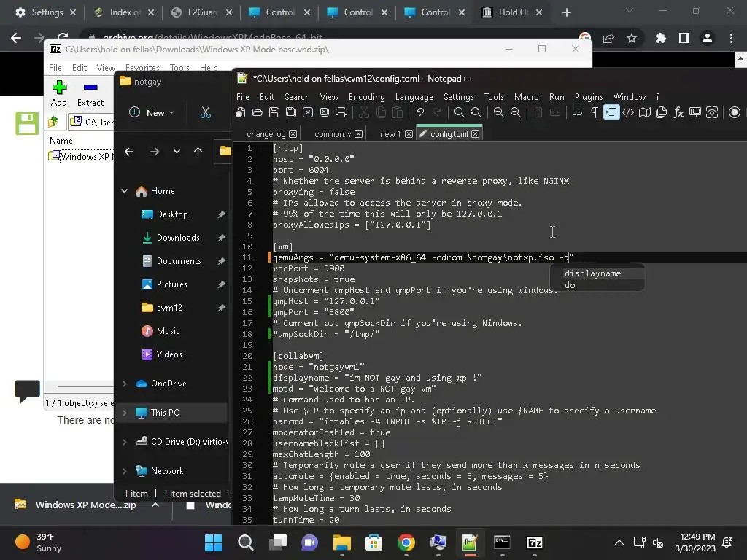Screen dimensions: 747x560
Task: Expand CD Drive (D:) tree item
Action: tap(124, 442)
